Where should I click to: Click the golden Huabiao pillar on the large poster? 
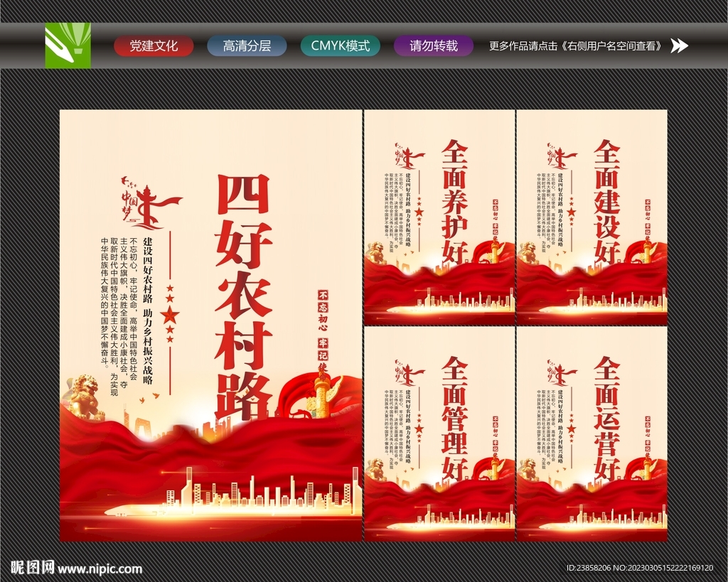click(x=321, y=395)
